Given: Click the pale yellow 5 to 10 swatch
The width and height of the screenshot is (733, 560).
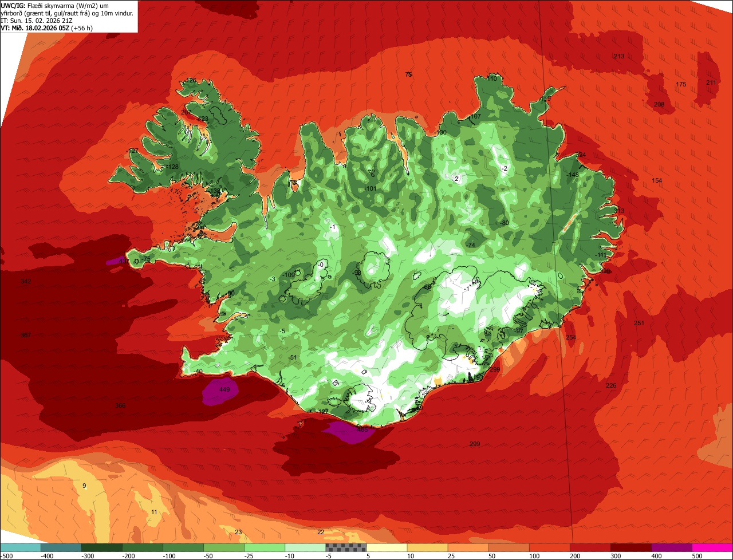Looking at the screenshot, I should (x=387, y=547).
